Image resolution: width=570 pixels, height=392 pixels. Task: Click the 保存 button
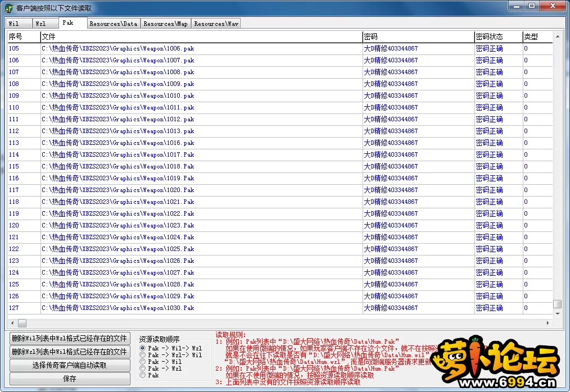tap(70, 379)
